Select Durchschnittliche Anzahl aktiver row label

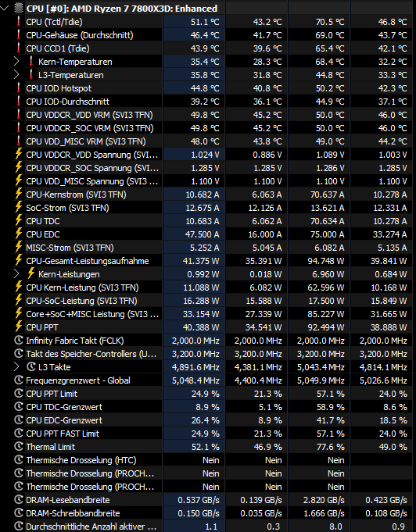[x=91, y=527]
